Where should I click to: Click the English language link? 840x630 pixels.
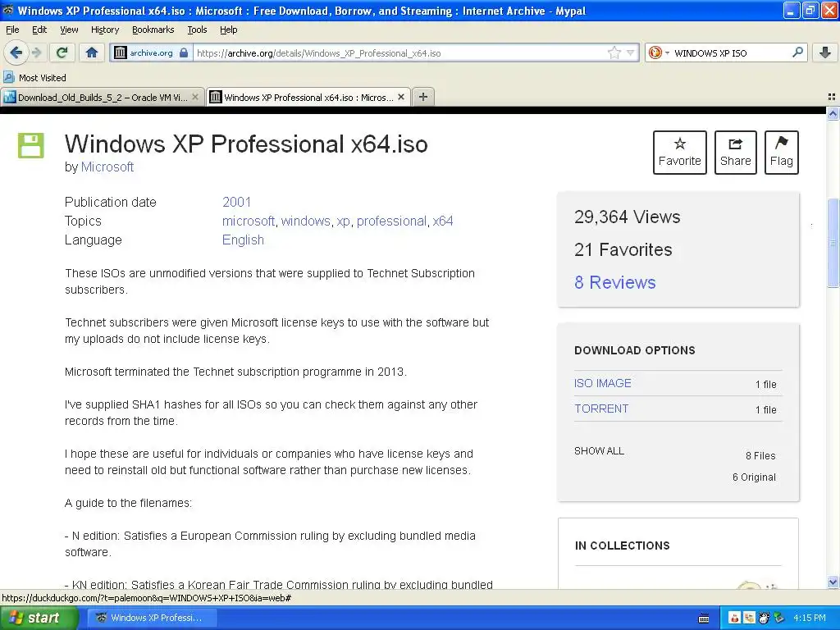[243, 240]
